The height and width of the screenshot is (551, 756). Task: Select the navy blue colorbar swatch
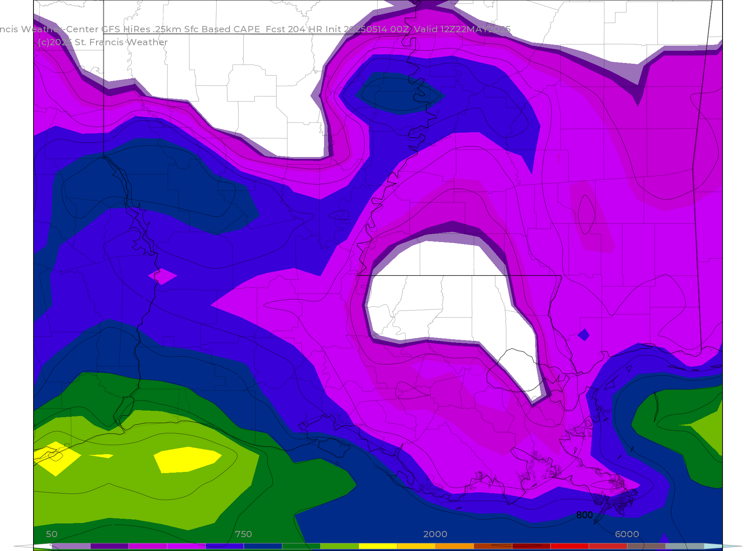click(x=263, y=546)
